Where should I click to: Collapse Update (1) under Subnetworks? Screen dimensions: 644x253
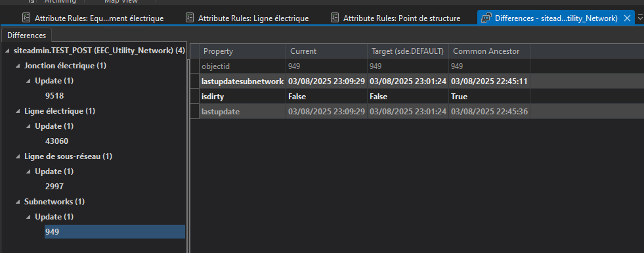tap(28, 218)
